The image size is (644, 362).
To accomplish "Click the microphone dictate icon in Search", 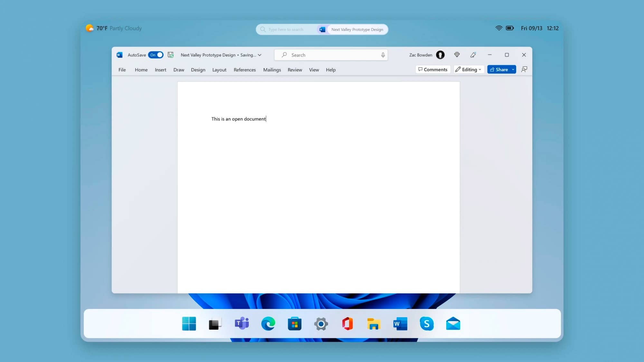I will 383,55.
